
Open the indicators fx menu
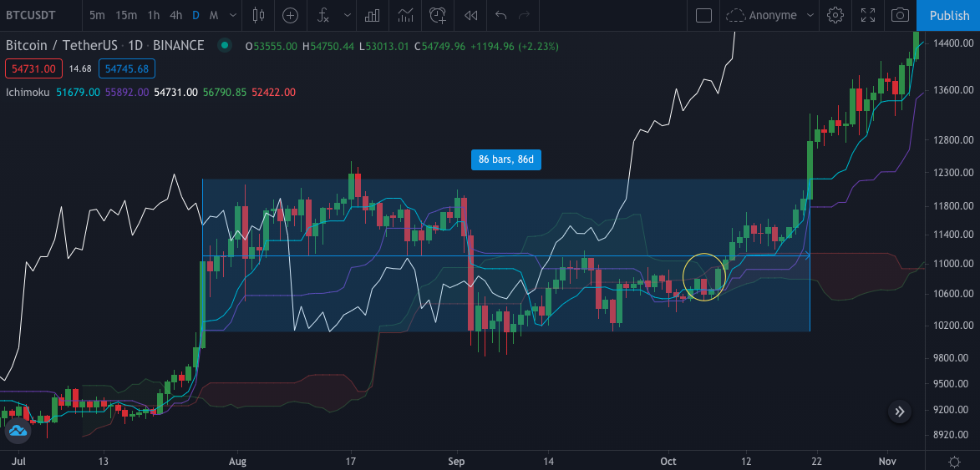pos(323,16)
